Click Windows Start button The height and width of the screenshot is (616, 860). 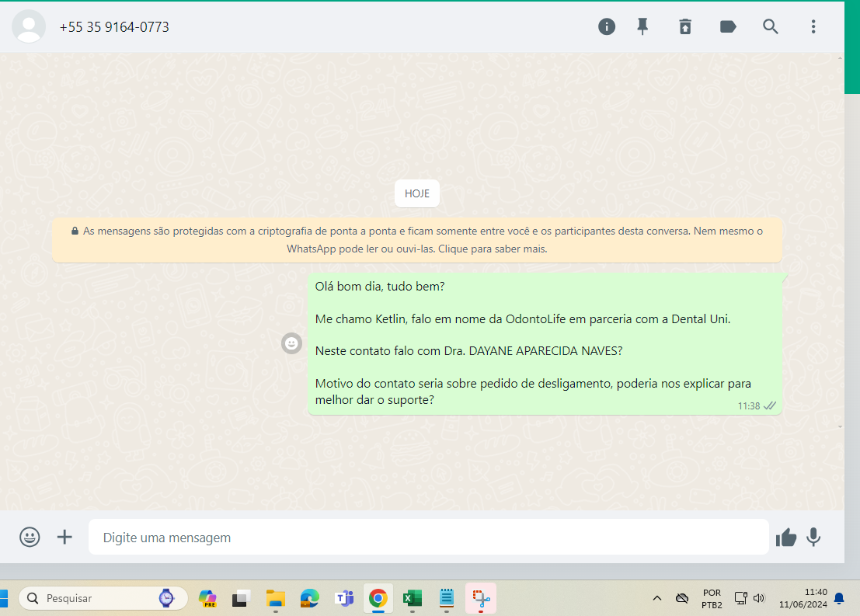pos(3,598)
